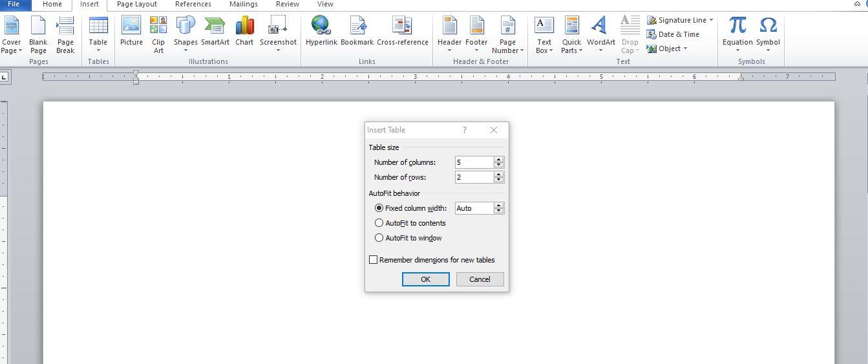Open the Page Number menu
This screenshot has width=868, height=364.
[x=507, y=35]
